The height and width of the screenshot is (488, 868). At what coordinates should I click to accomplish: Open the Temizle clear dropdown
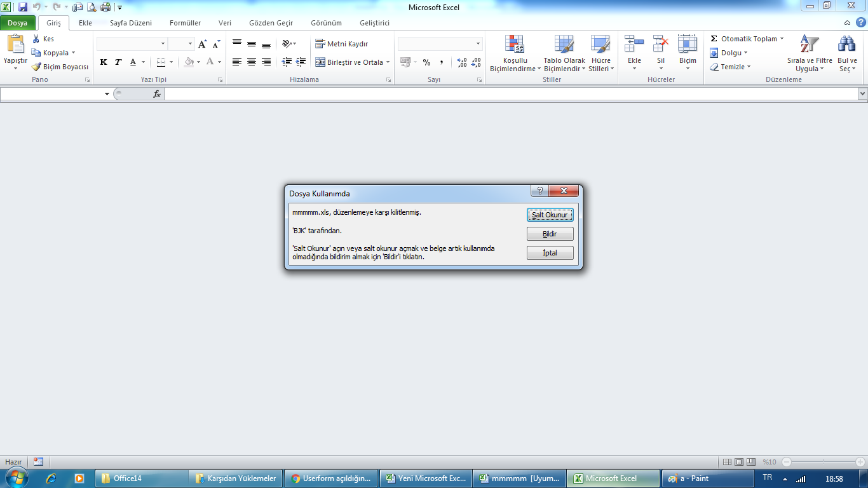[x=731, y=67]
